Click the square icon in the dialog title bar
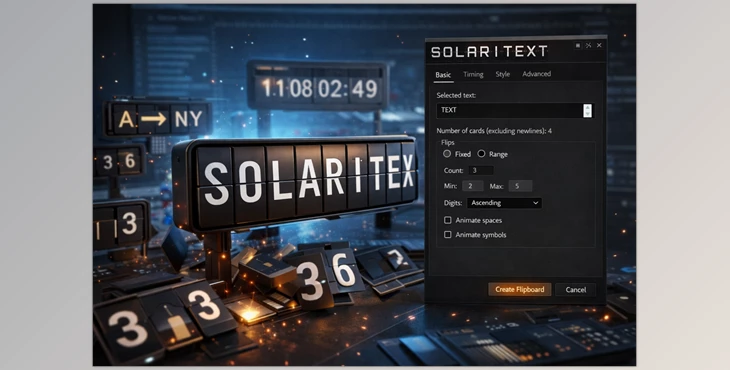The height and width of the screenshot is (370, 730). click(578, 45)
